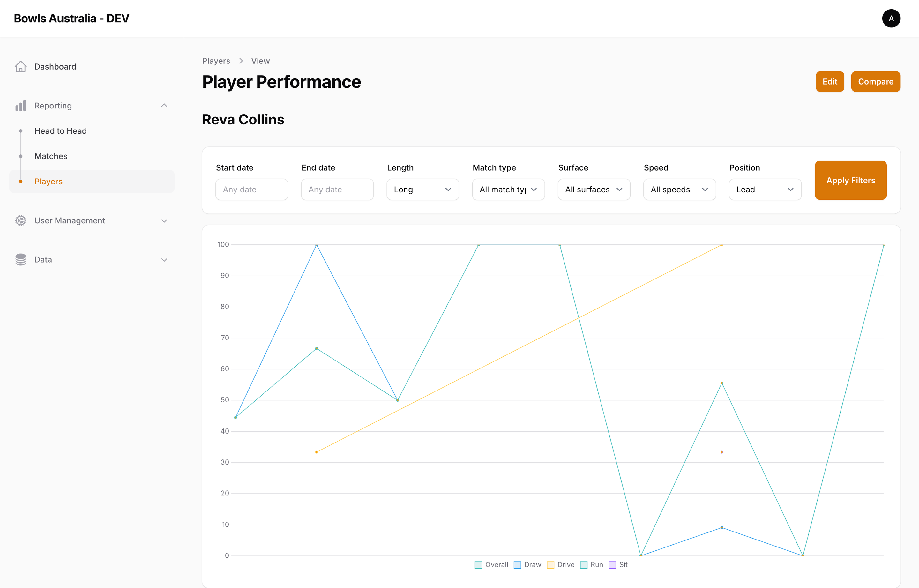Toggle the Drive series in the legend
Image resolution: width=919 pixels, height=588 pixels.
560,565
